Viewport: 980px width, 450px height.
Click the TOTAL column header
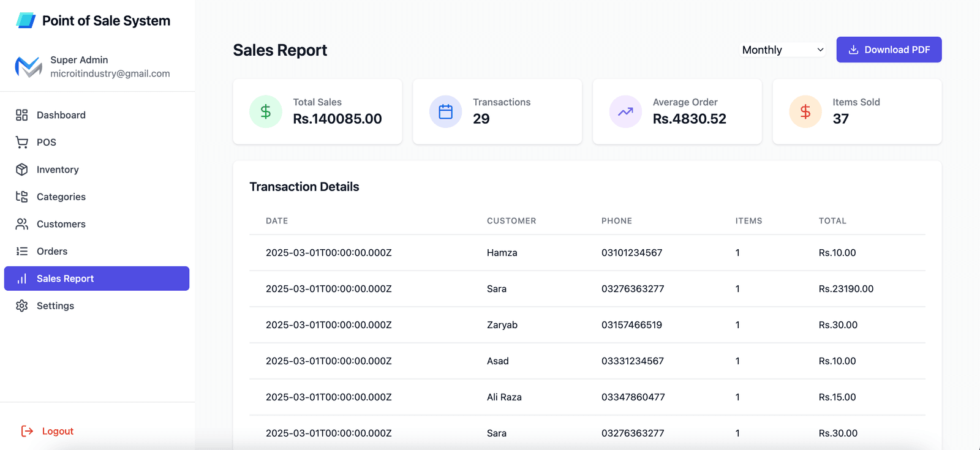click(x=832, y=221)
